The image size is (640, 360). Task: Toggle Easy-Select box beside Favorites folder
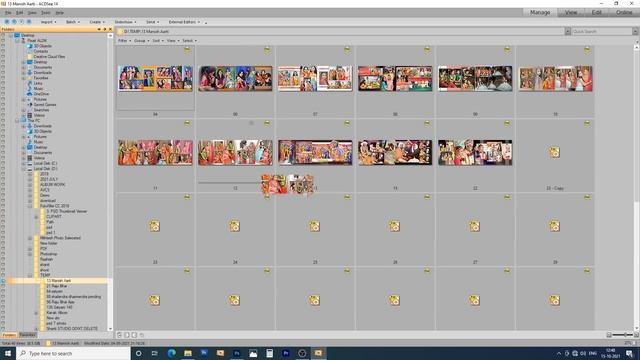coord(3,78)
